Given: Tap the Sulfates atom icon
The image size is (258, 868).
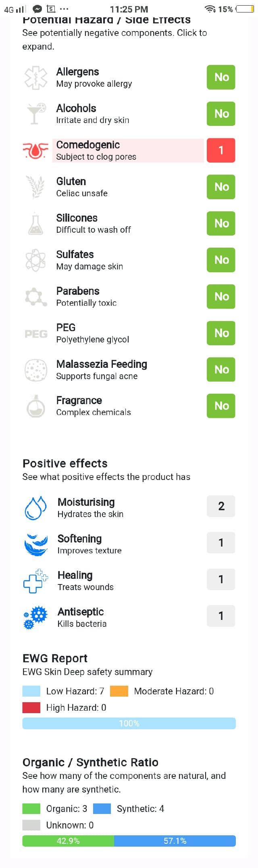Looking at the screenshot, I should pyautogui.click(x=35, y=260).
